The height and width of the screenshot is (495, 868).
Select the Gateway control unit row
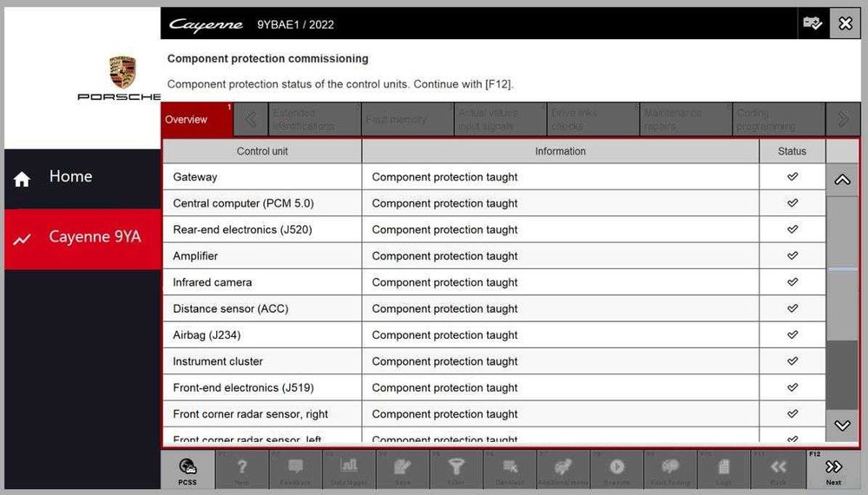pos(494,176)
